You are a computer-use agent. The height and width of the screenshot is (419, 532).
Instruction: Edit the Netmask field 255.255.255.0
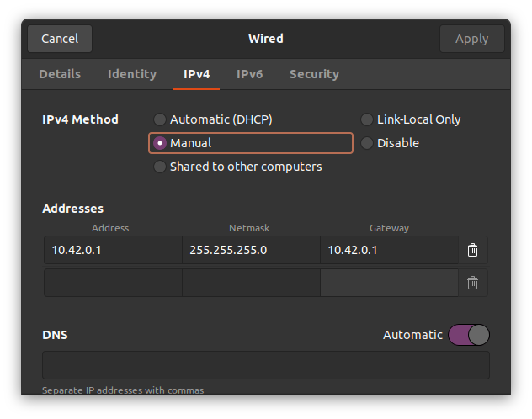(251, 250)
